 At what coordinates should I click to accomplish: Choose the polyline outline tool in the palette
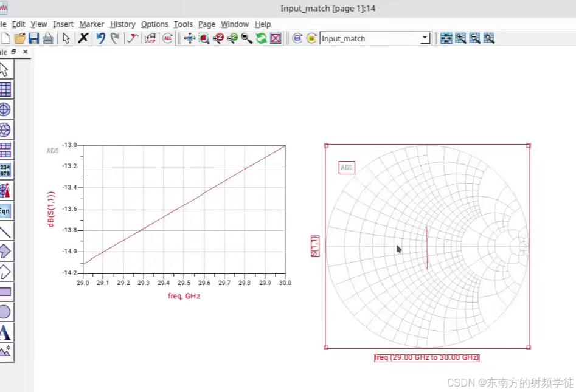coord(5,272)
